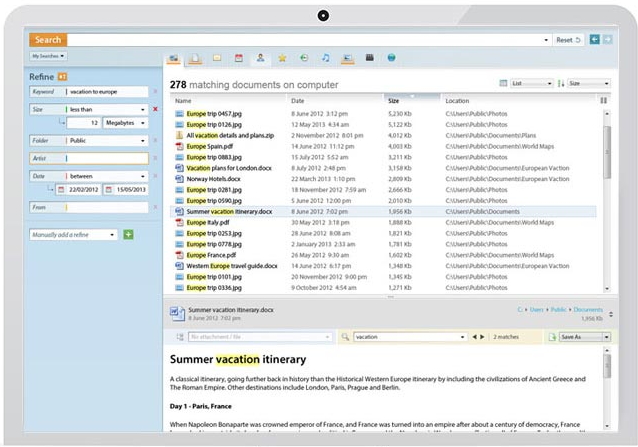638x447 pixels.
Task: Click the attachment tree icon in preview
Action: click(180, 337)
